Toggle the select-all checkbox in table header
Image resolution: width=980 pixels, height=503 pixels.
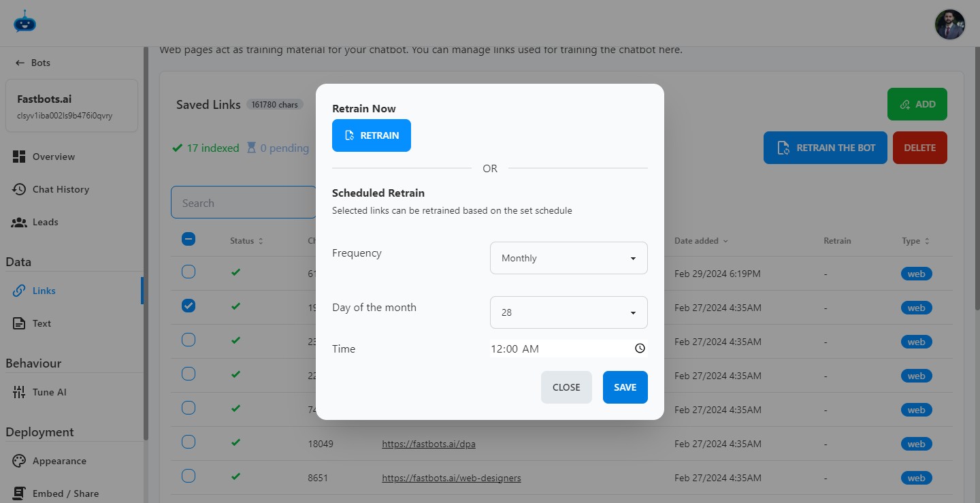click(189, 239)
